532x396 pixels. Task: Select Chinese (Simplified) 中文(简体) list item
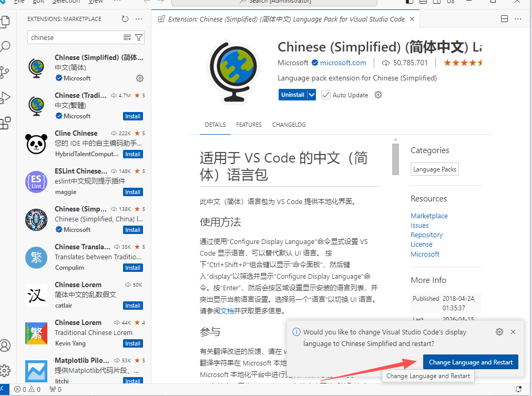[84, 68]
